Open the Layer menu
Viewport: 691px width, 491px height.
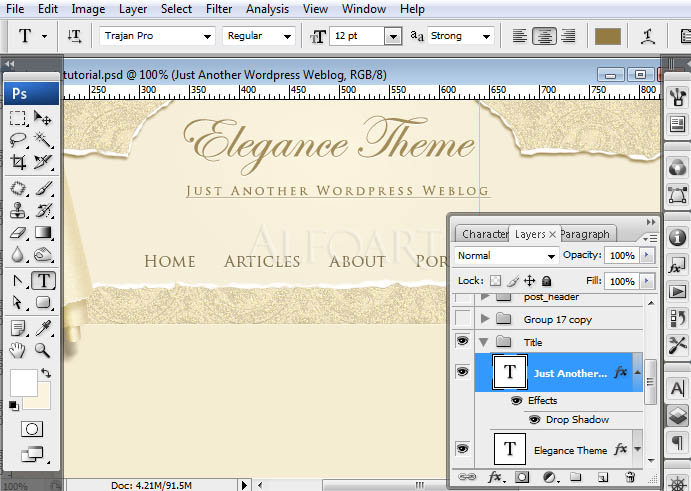(x=133, y=9)
